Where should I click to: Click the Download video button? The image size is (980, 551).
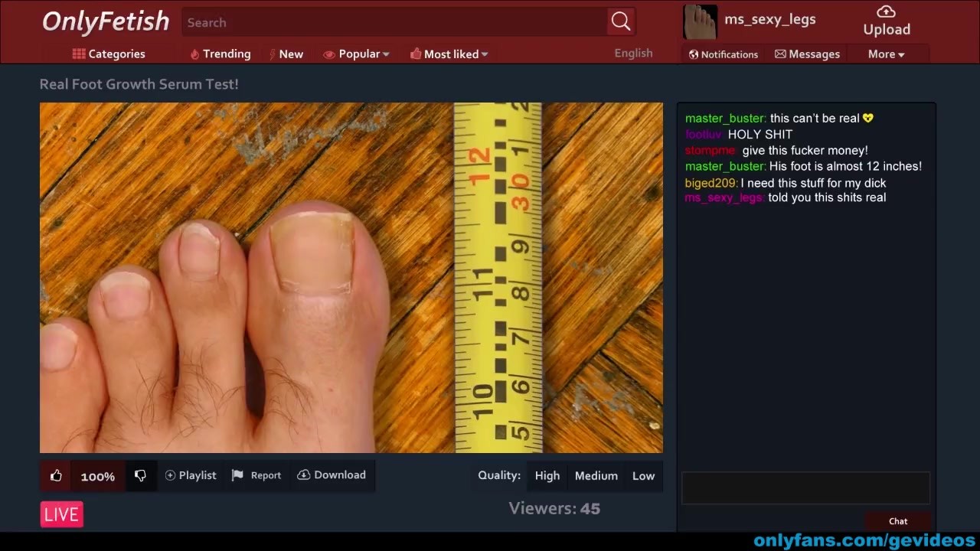[x=332, y=475]
